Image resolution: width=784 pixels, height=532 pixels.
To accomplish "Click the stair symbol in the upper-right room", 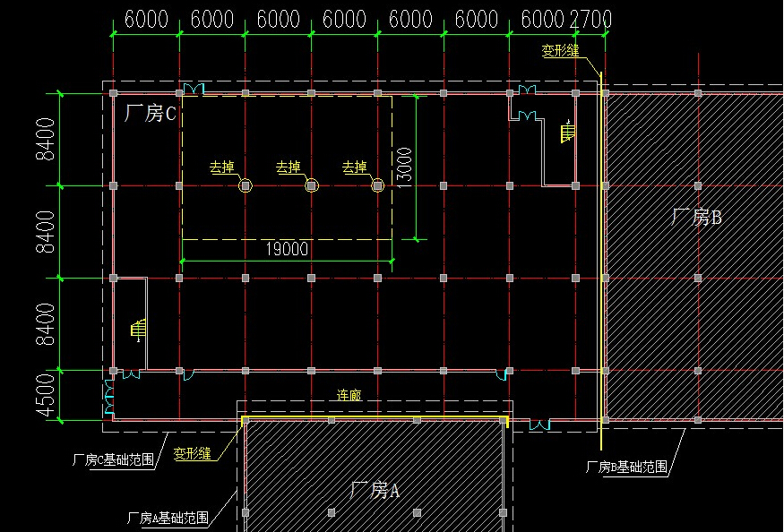I will (567, 133).
